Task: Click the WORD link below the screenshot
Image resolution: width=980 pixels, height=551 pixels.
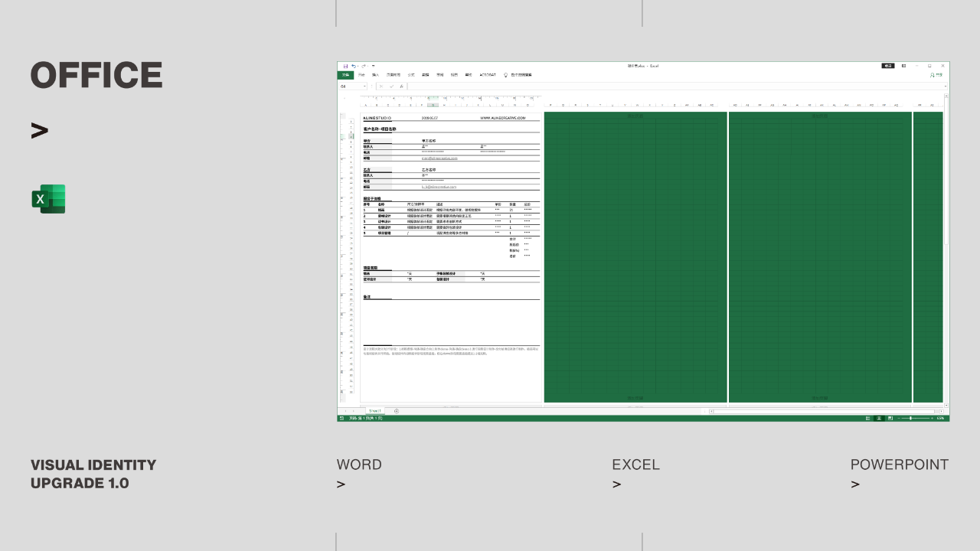Action: click(x=359, y=465)
